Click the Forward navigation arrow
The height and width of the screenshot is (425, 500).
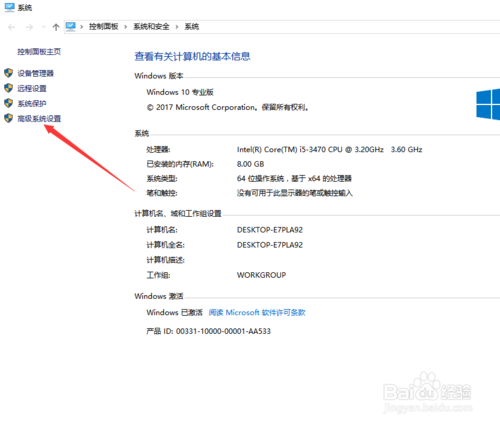point(29,27)
